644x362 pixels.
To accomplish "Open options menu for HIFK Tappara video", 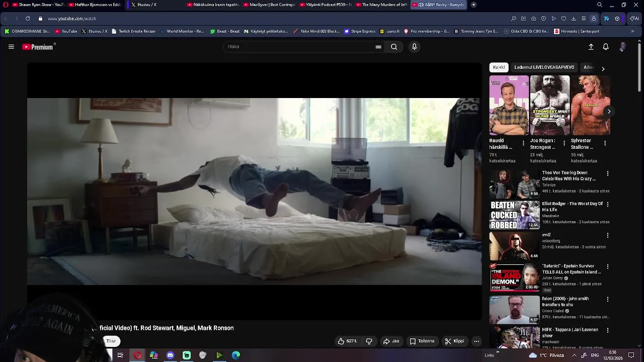I will click(x=607, y=330).
